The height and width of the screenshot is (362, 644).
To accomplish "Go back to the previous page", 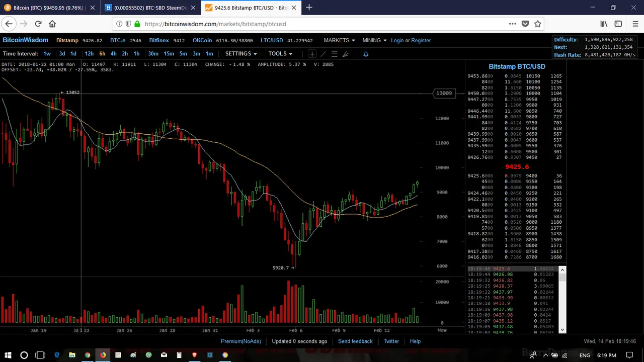I will click(x=9, y=24).
